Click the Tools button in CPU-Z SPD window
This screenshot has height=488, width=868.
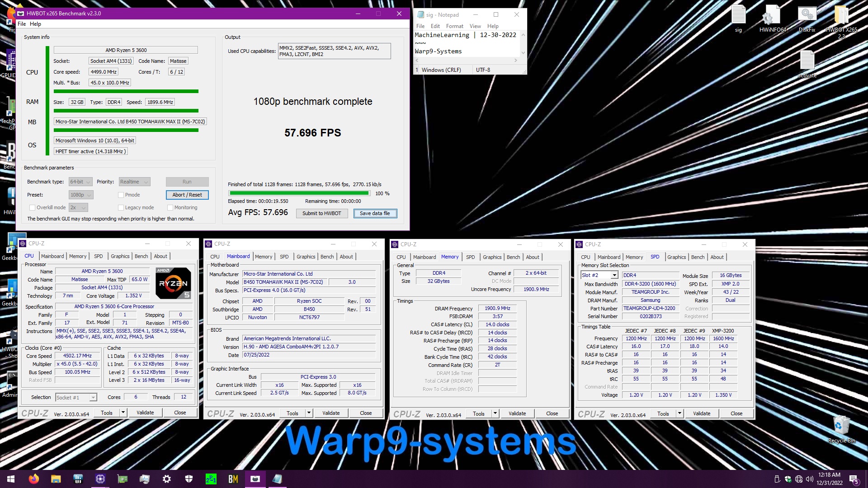[x=663, y=413]
